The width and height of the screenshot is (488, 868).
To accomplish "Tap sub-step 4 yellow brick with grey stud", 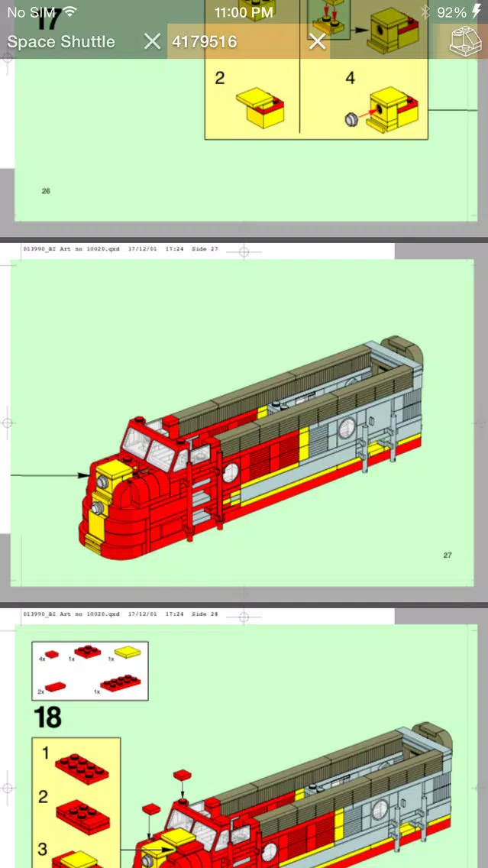I will [382, 109].
